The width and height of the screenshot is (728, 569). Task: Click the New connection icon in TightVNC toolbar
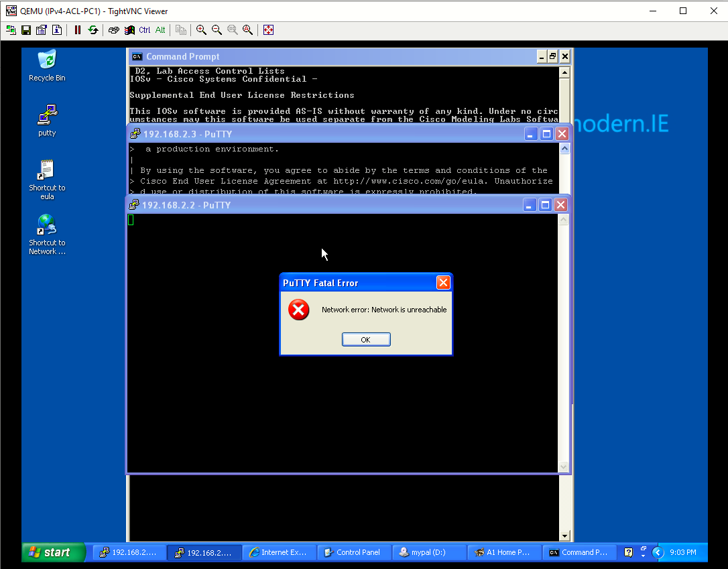tap(11, 30)
